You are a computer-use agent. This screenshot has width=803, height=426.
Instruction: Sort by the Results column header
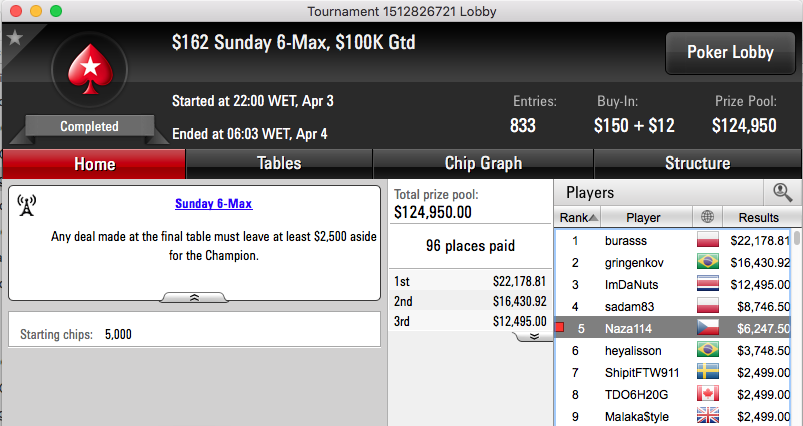[x=758, y=218]
